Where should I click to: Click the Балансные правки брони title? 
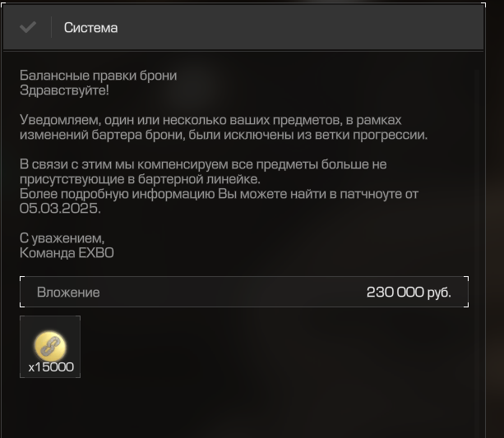[99, 76]
